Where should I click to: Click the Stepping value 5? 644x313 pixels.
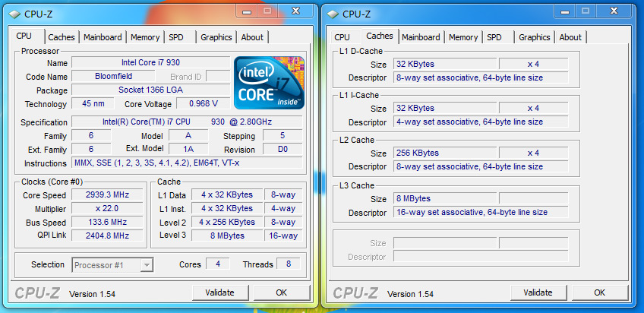(283, 135)
